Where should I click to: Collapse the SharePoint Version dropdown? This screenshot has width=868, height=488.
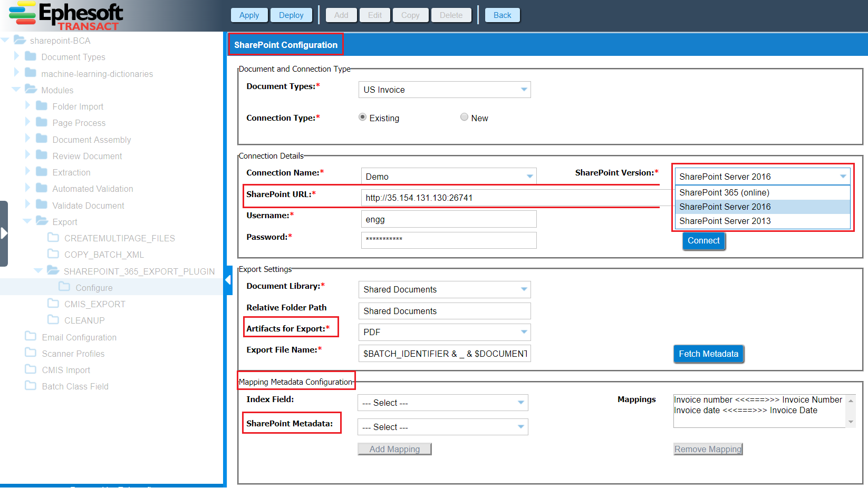click(x=843, y=177)
